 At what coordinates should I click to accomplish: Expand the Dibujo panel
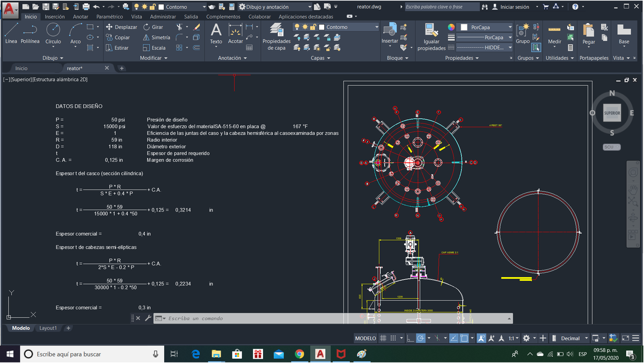pos(53,57)
